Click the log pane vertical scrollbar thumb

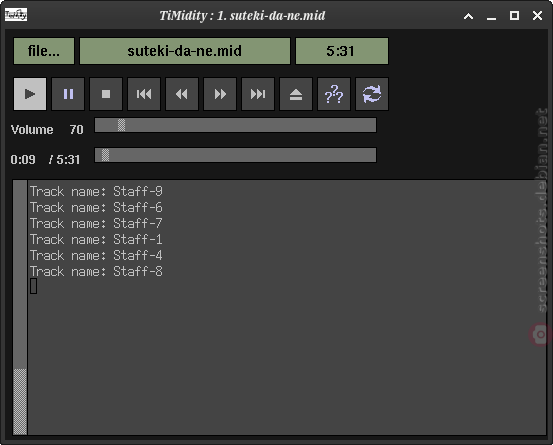point(20,402)
